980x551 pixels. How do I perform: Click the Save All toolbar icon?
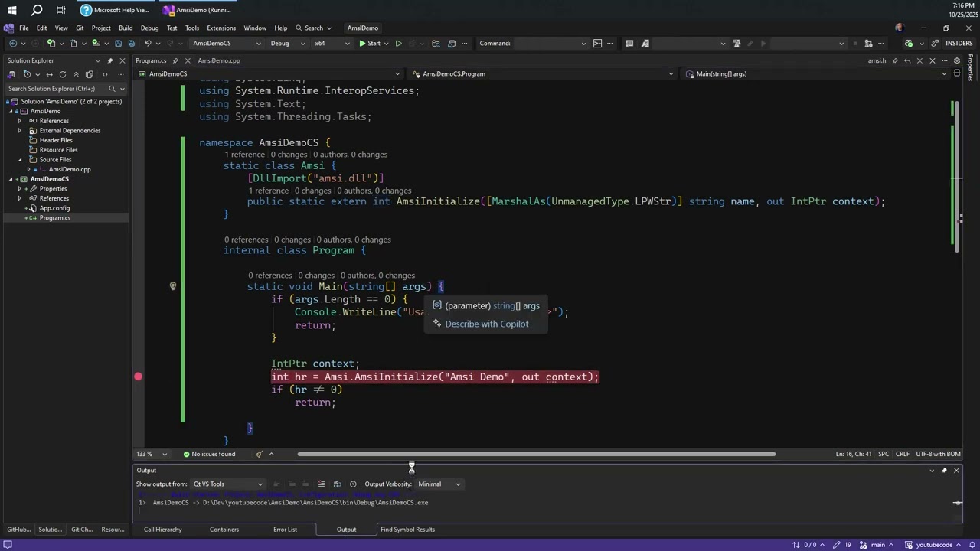pyautogui.click(x=131, y=43)
